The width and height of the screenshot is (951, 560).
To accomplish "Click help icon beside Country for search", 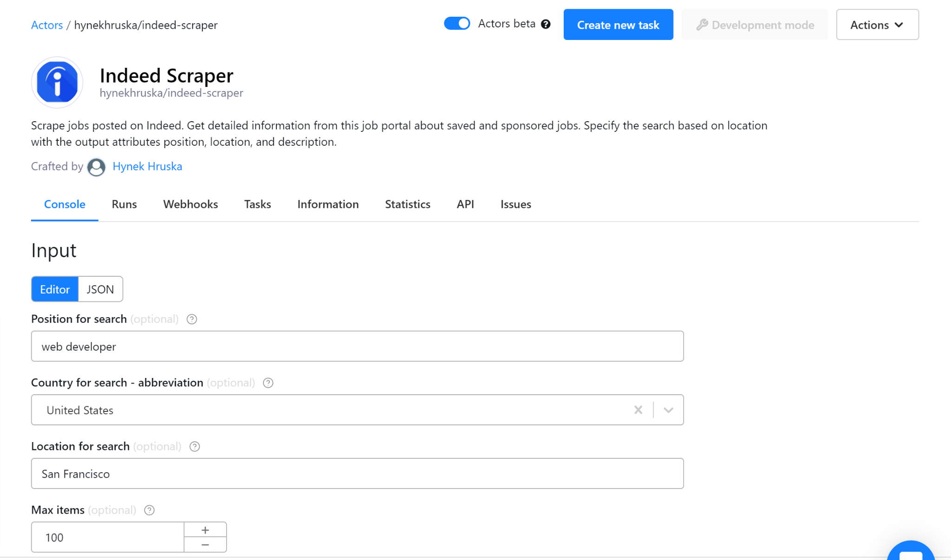I will (x=268, y=383).
